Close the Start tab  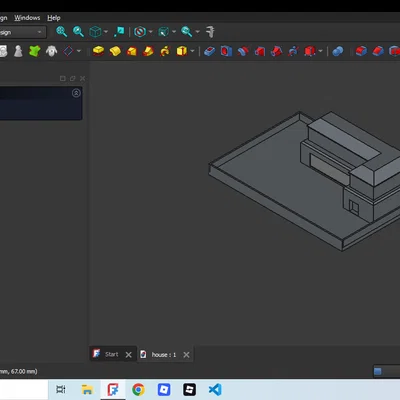click(x=129, y=355)
